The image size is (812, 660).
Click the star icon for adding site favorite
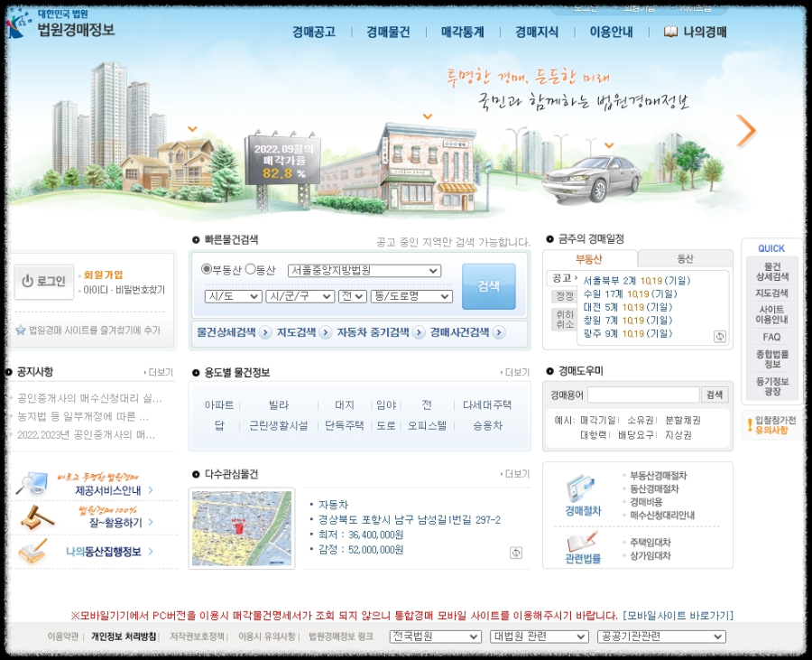click(19, 328)
